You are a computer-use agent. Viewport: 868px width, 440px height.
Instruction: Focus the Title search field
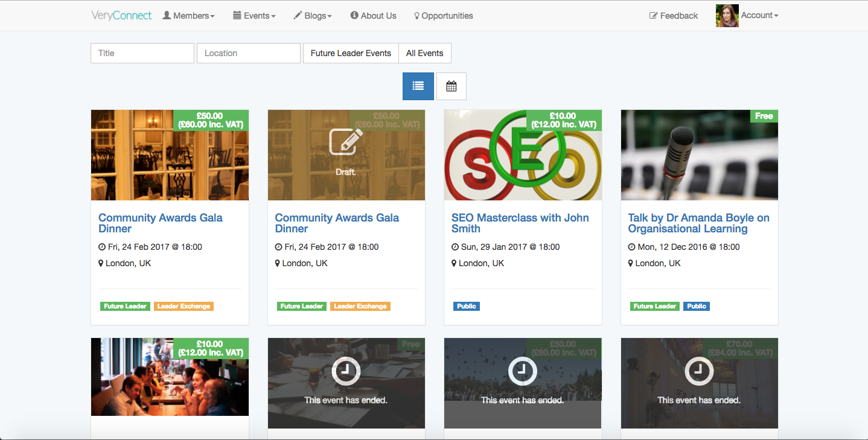tap(142, 53)
